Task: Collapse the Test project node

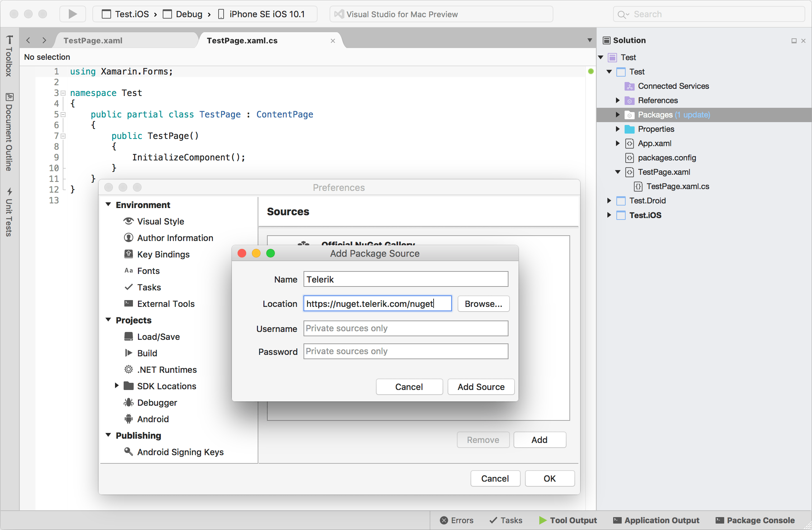Action: [x=609, y=72]
